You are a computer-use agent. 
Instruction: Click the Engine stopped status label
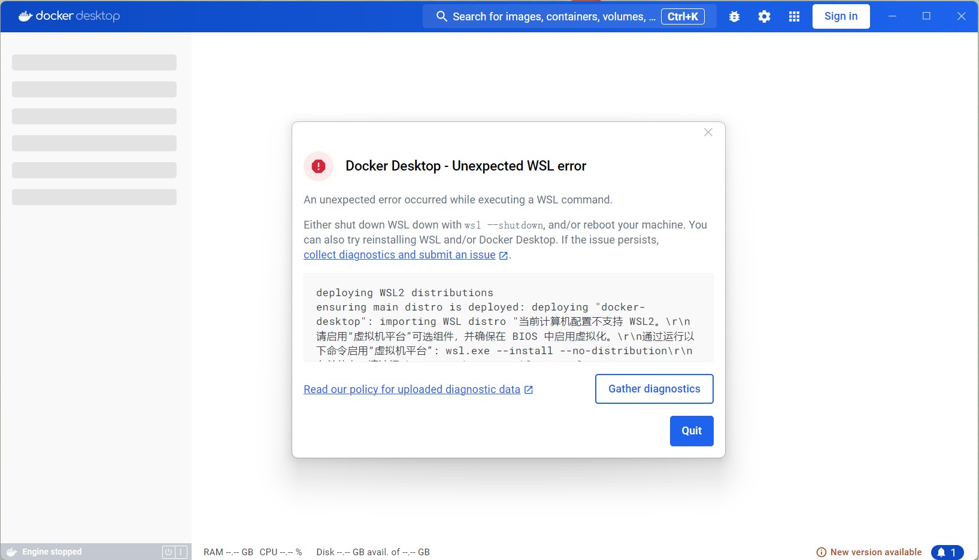52,552
